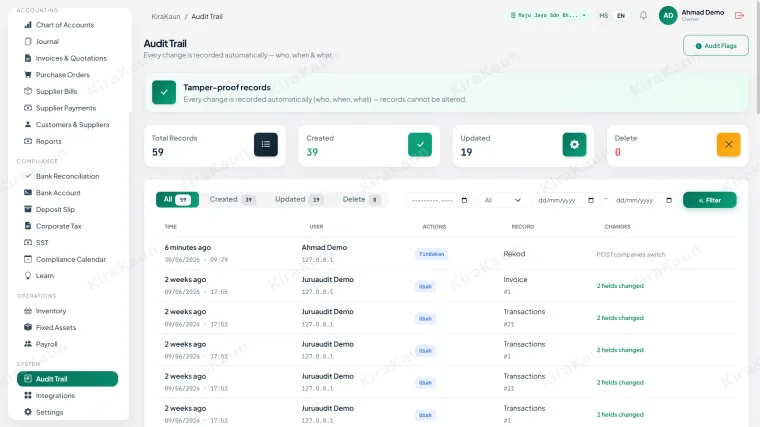The height and width of the screenshot is (427, 760).
Task: Click the Audit Flags button
Action: pyautogui.click(x=716, y=46)
